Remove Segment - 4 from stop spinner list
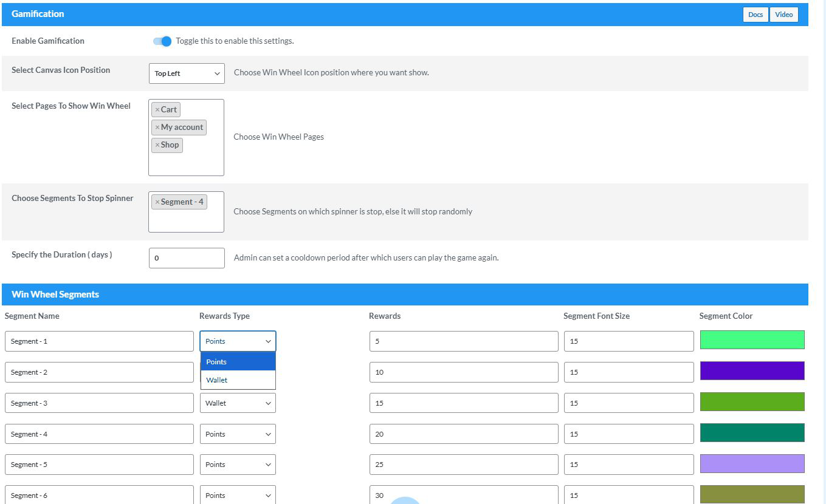The height and width of the screenshot is (504, 826). click(157, 201)
